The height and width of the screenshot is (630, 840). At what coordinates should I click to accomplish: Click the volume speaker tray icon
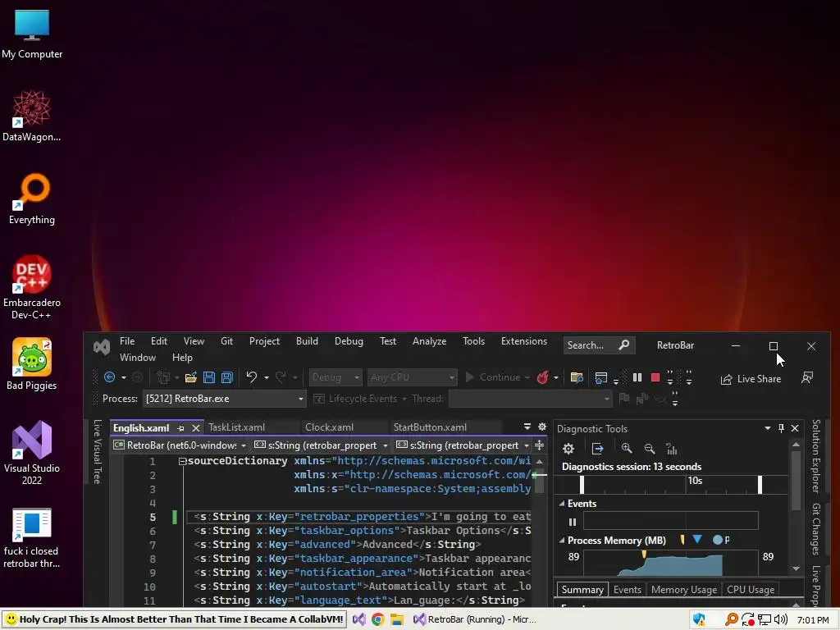point(781,620)
